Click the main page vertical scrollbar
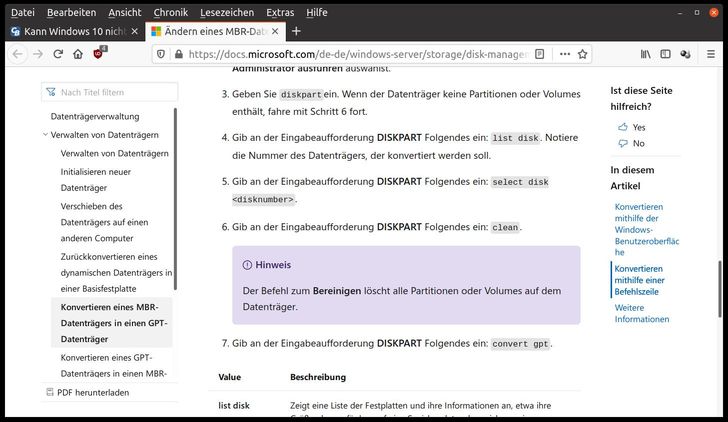Screen dimensions: 728x422 (720, 289)
